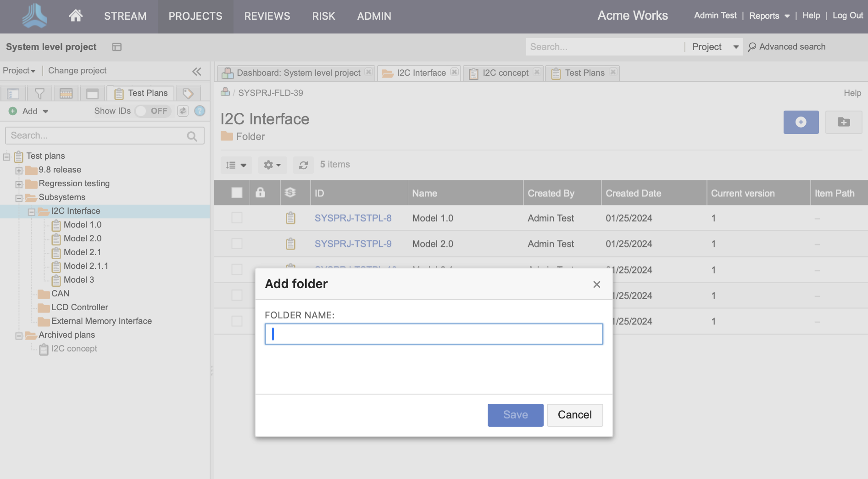Open the list view options dropdown
This screenshot has height=479, width=868.
coord(236,165)
